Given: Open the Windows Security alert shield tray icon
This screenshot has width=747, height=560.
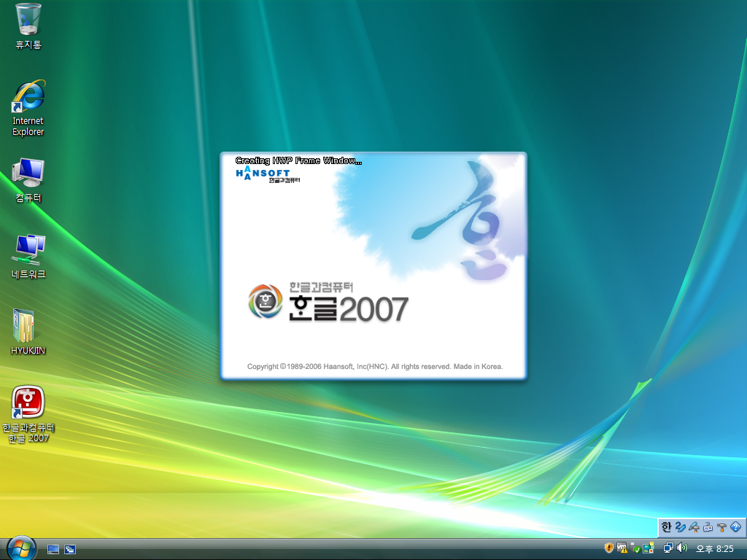Looking at the screenshot, I should 609,548.
